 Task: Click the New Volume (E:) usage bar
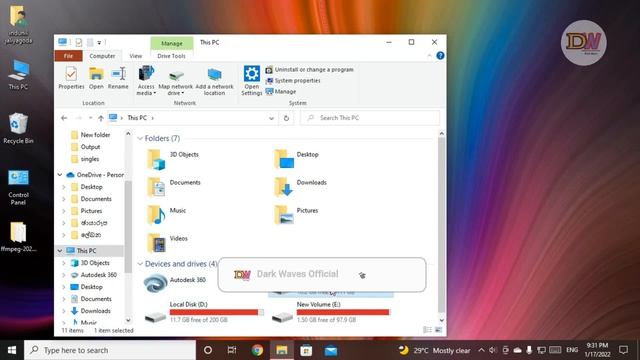[x=344, y=312]
